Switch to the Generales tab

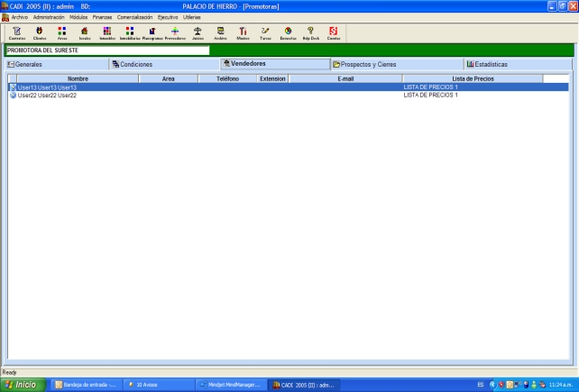tap(56, 65)
